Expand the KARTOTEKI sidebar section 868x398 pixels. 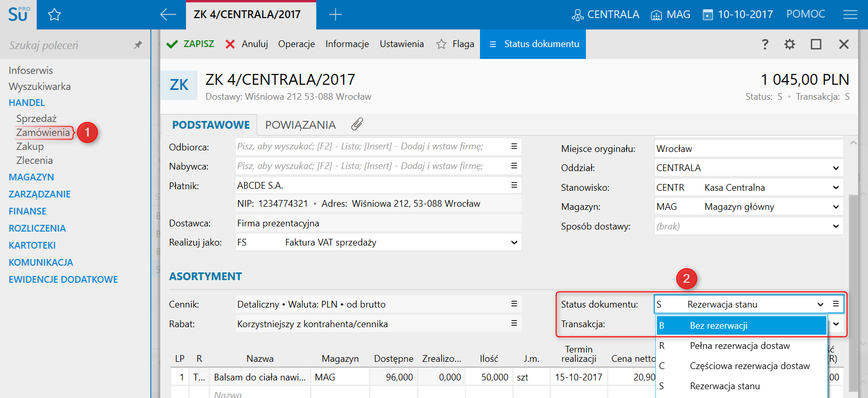pyautogui.click(x=32, y=245)
